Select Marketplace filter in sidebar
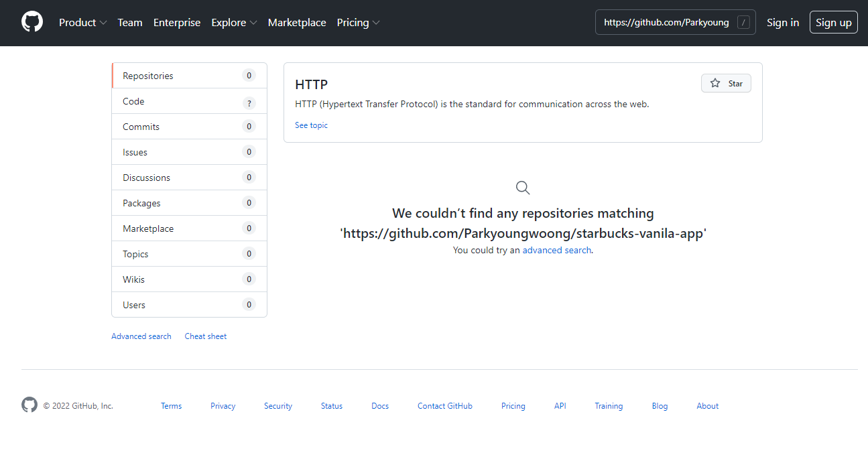This screenshot has width=868, height=467. point(190,228)
